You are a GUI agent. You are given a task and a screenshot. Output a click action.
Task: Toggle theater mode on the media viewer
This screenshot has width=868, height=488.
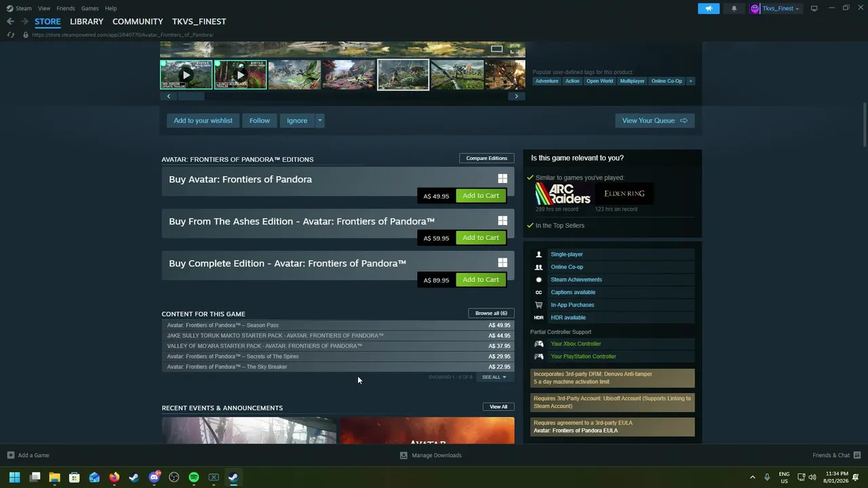point(496,49)
